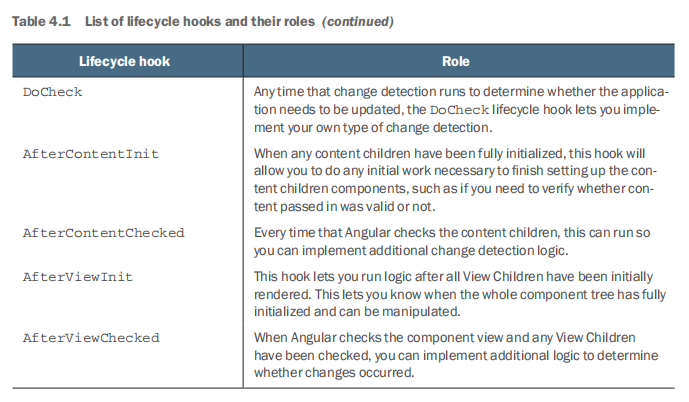Image resolution: width=689 pixels, height=402 pixels.
Task: Click the AfterViewInit role description text
Action: (x=460, y=294)
